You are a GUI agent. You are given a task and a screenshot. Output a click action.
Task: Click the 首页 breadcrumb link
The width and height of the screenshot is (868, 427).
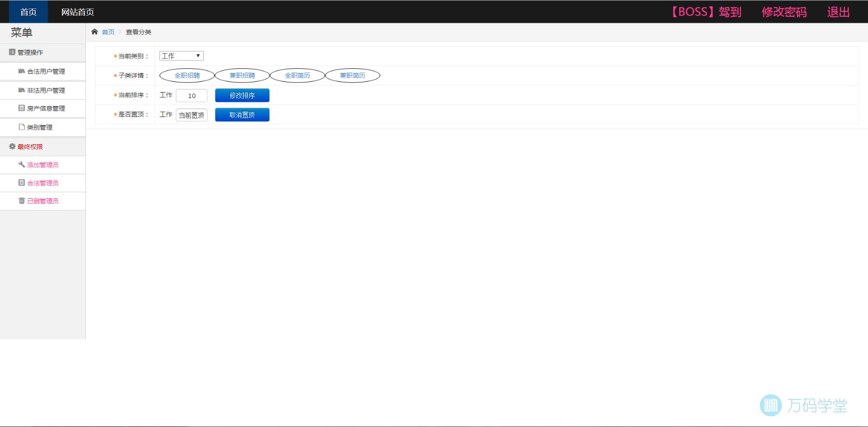coord(108,32)
